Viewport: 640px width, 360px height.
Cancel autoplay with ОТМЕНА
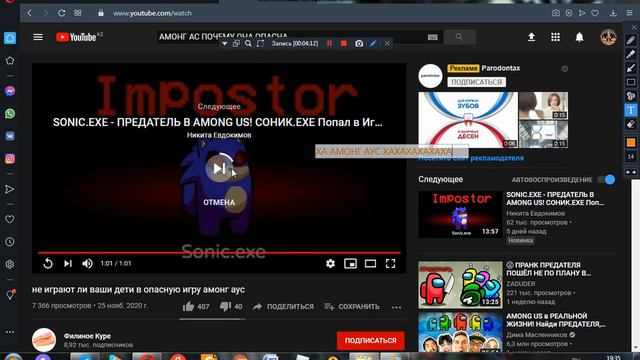(219, 202)
